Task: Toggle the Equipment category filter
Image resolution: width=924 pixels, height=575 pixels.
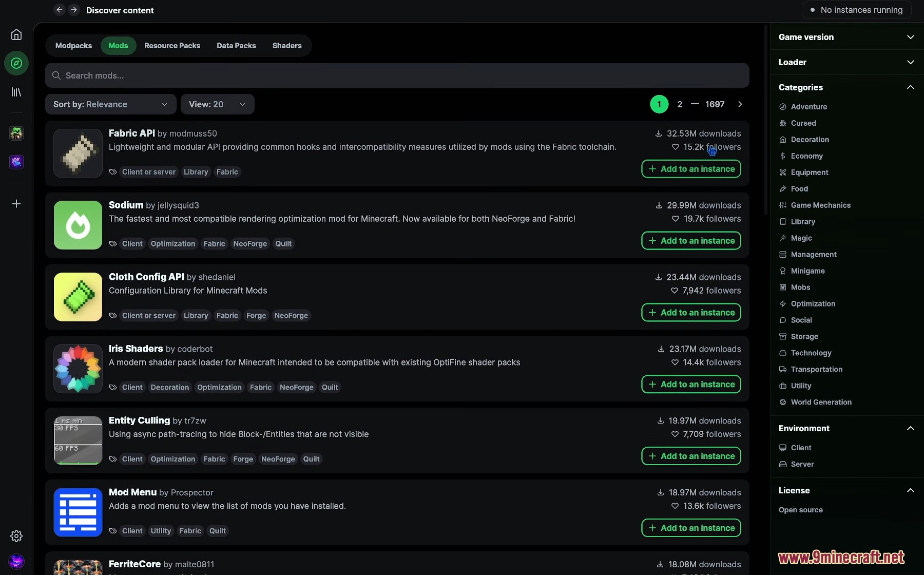Action: 803,172
